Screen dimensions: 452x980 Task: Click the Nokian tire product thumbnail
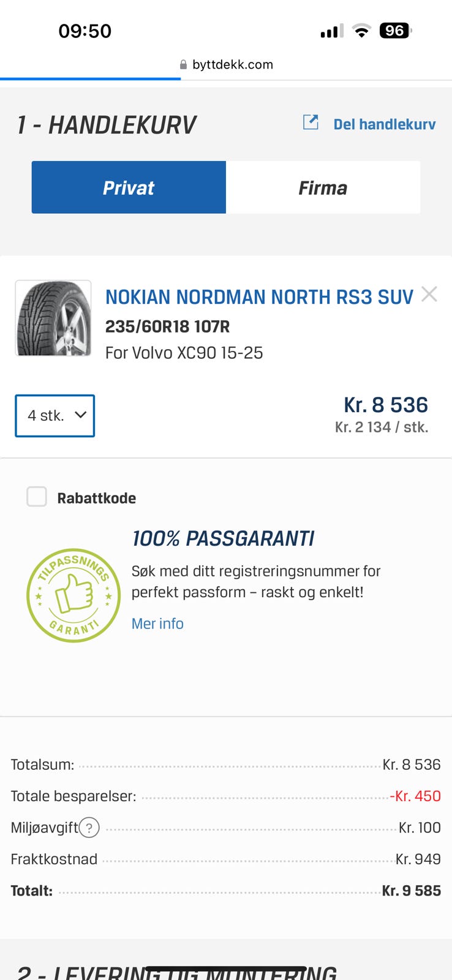(53, 318)
